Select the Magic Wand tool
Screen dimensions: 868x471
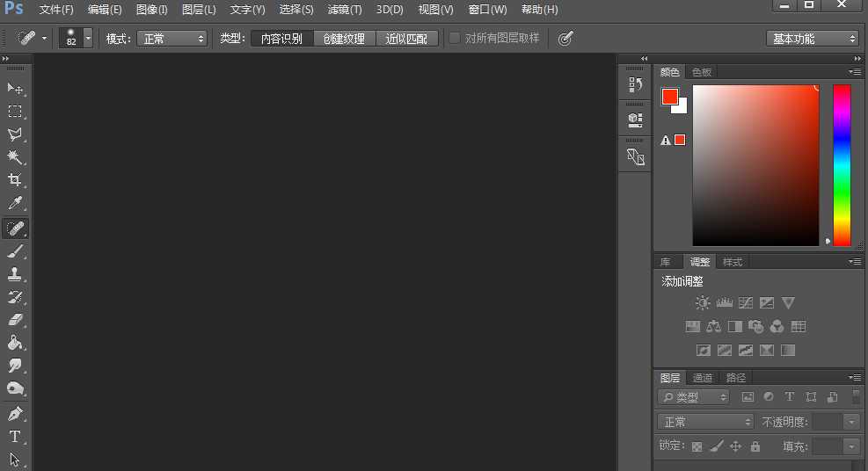pyautogui.click(x=15, y=157)
